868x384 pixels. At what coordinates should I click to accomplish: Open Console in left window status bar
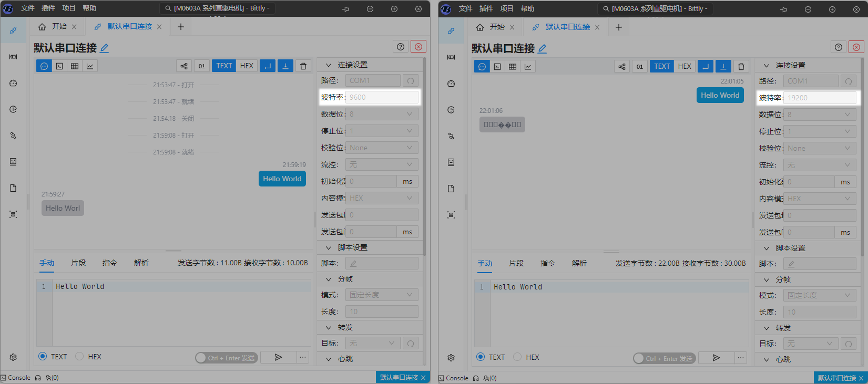pyautogui.click(x=16, y=378)
